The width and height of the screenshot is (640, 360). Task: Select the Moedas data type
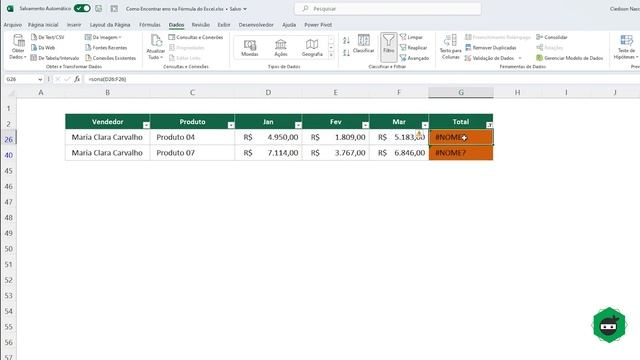click(250, 48)
